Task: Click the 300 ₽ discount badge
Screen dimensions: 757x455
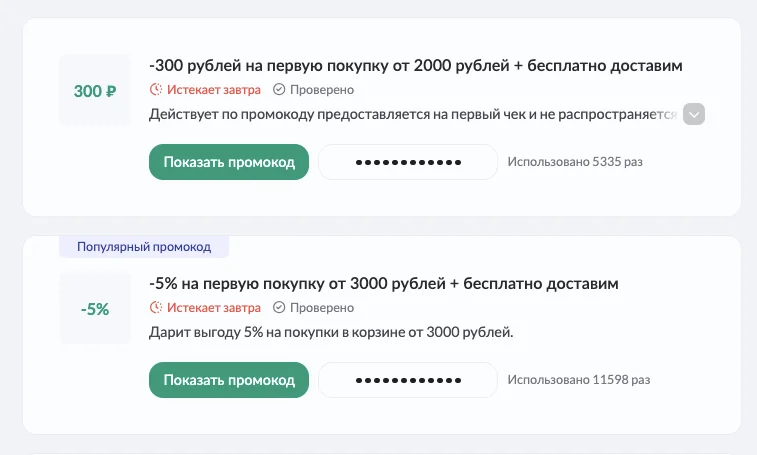Action: [x=95, y=91]
